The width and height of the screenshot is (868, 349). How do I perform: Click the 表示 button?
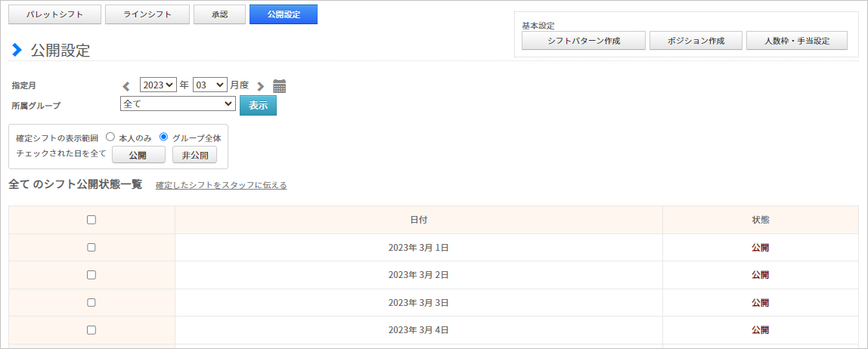258,106
